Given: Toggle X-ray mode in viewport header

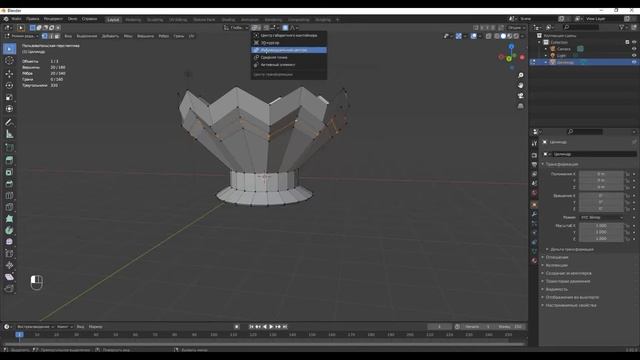Looking at the screenshot, I should point(489,36).
